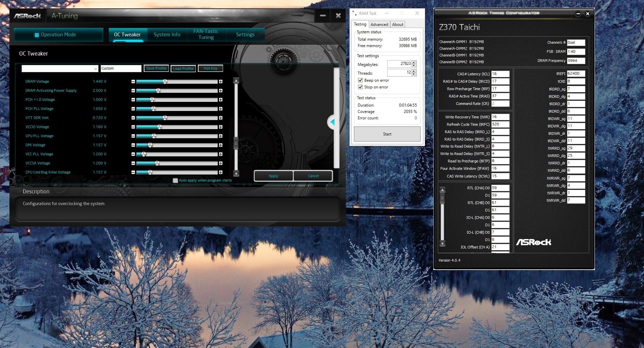
Task: Lower DMI Voltage with minus icon
Action: pos(133,145)
